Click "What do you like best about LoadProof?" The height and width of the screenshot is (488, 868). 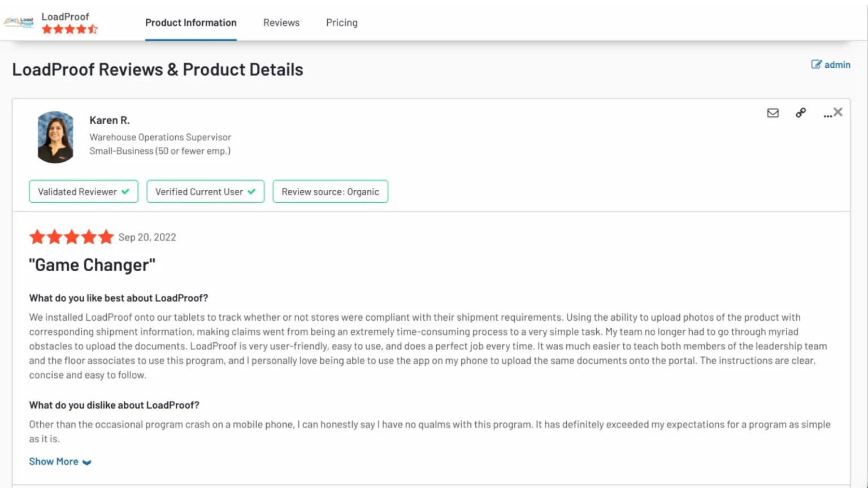click(x=119, y=298)
